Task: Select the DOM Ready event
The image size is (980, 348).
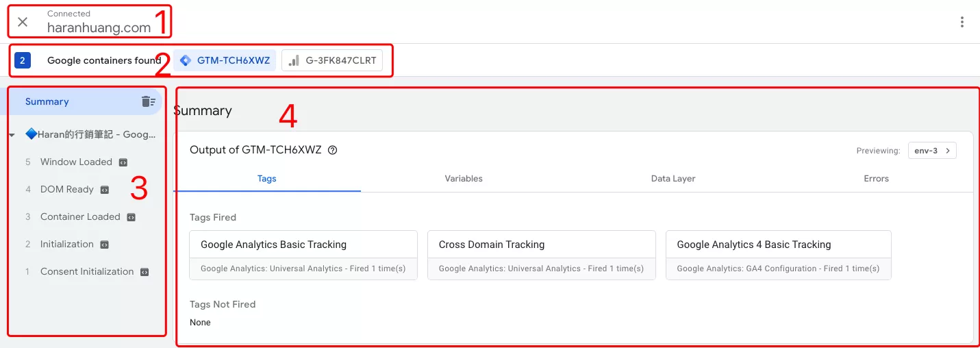Action: click(x=67, y=189)
